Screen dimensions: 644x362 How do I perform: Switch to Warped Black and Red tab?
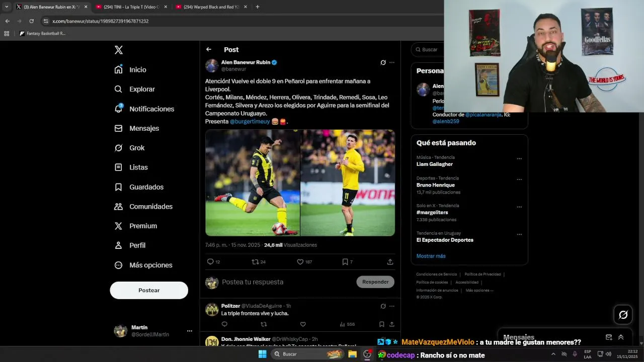pyautogui.click(x=211, y=7)
